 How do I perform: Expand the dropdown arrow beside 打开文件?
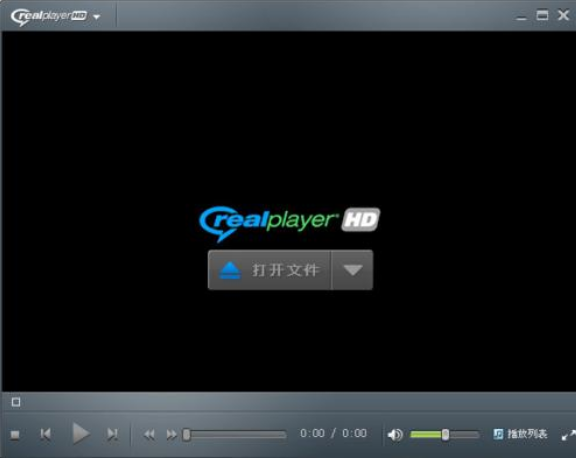[353, 270]
